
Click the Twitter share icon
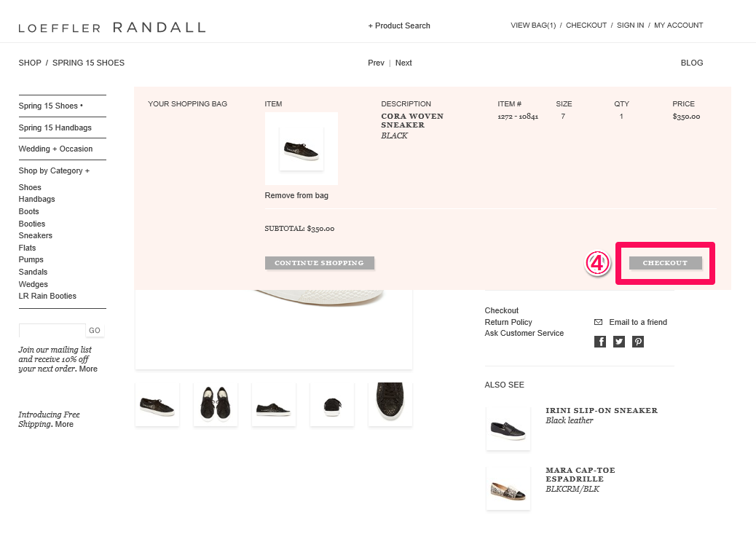(619, 342)
